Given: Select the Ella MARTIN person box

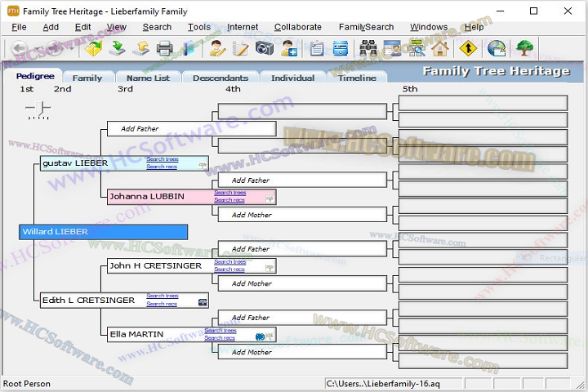Looking at the screenshot, I should [192, 334].
